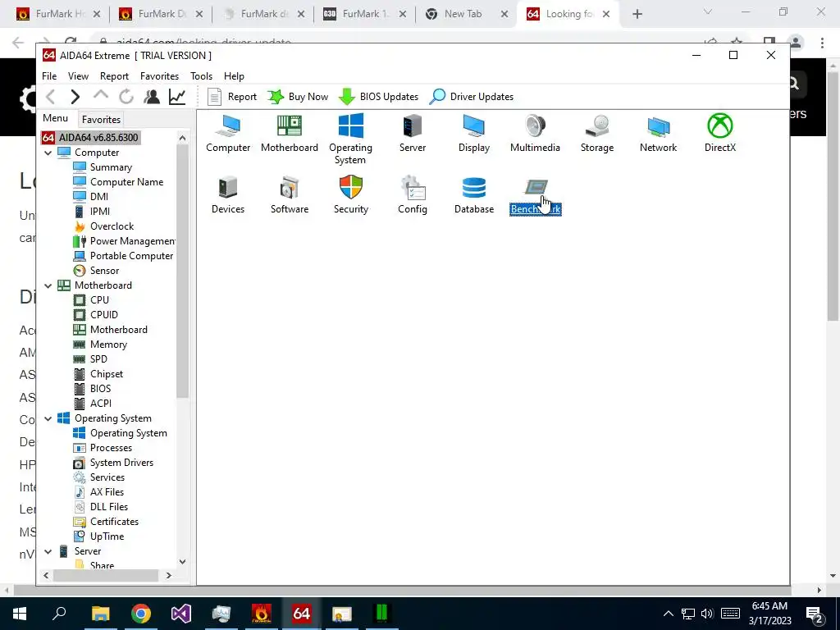Select Certificates in the tree
Screen dimensions: 840x630
point(106,522)
